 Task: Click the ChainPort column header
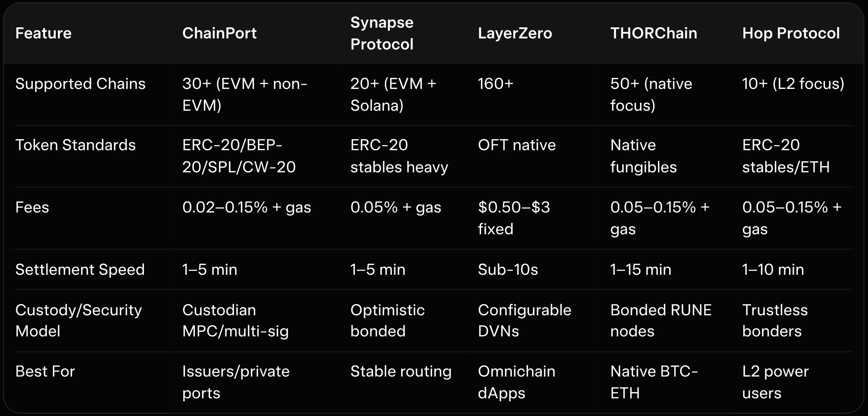(219, 33)
